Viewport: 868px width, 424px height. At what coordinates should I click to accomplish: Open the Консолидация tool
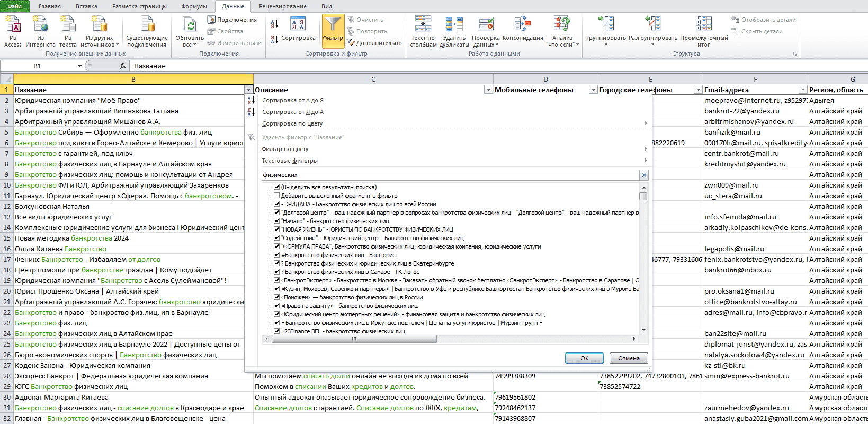click(522, 31)
